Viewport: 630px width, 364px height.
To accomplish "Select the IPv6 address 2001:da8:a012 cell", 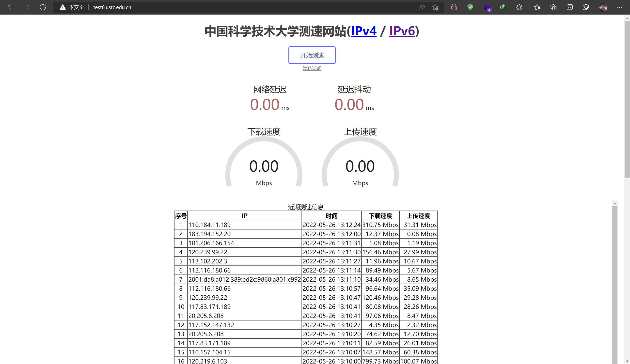I will (x=245, y=279).
